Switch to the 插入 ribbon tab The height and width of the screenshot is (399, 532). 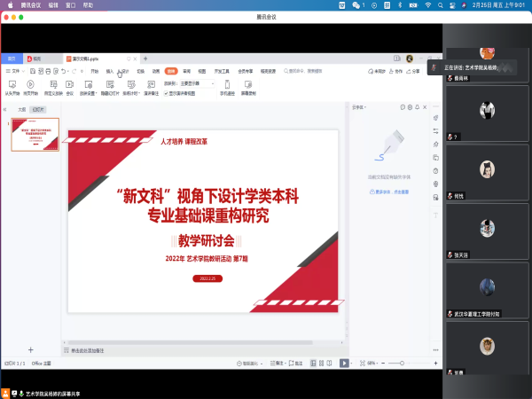pyautogui.click(x=110, y=70)
